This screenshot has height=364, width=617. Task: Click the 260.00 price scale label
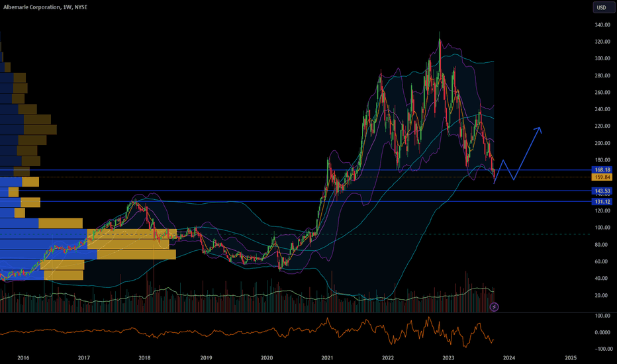[x=602, y=93]
